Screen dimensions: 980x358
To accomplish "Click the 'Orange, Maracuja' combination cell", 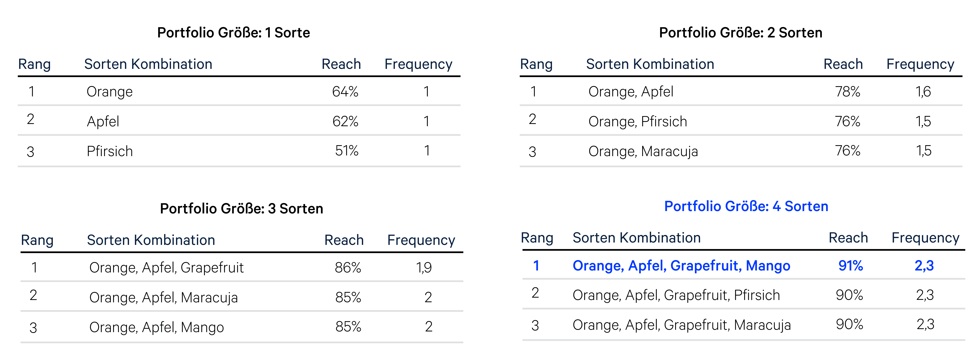I will click(643, 151).
